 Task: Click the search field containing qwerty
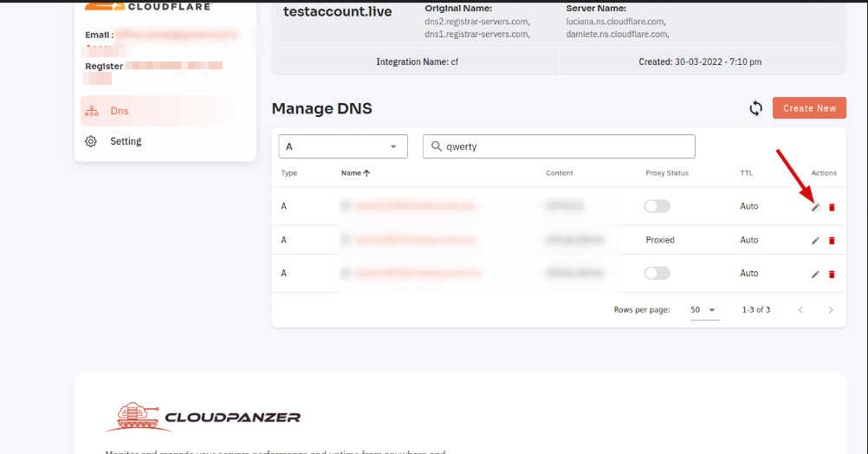[559, 146]
